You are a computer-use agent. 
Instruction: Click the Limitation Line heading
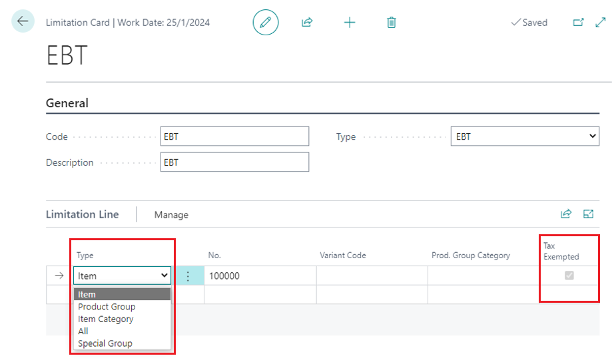(82, 214)
